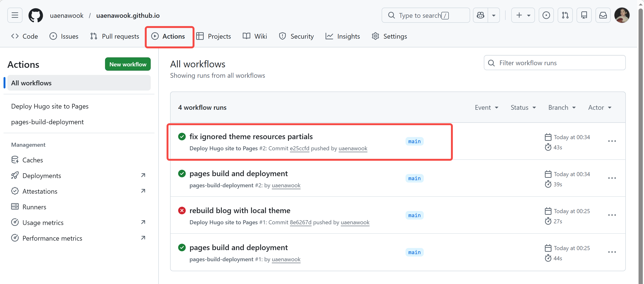Screen dimensions: 644x284
Task: Open the hamburger navigation menu
Action: coord(15,15)
